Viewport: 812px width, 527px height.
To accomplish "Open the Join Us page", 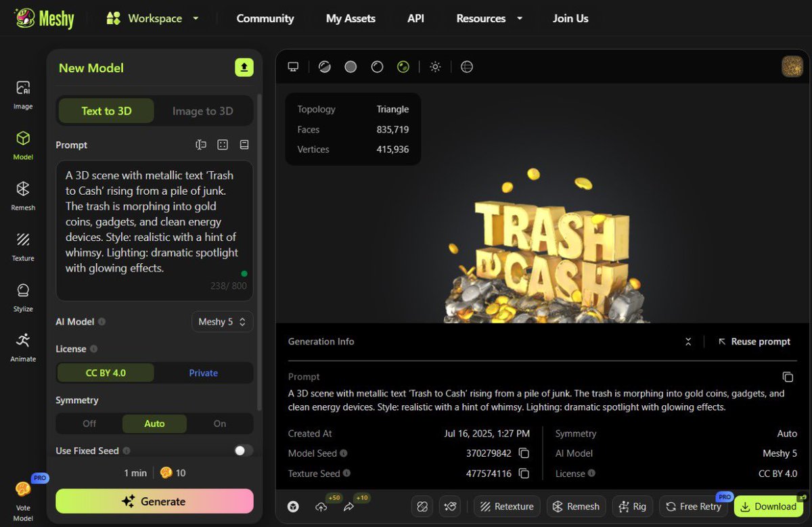I will coord(570,18).
